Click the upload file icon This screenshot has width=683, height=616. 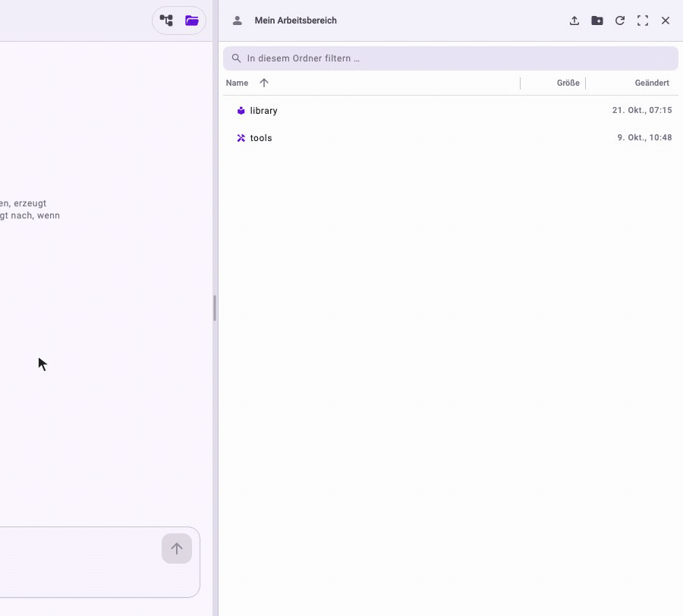pos(574,20)
